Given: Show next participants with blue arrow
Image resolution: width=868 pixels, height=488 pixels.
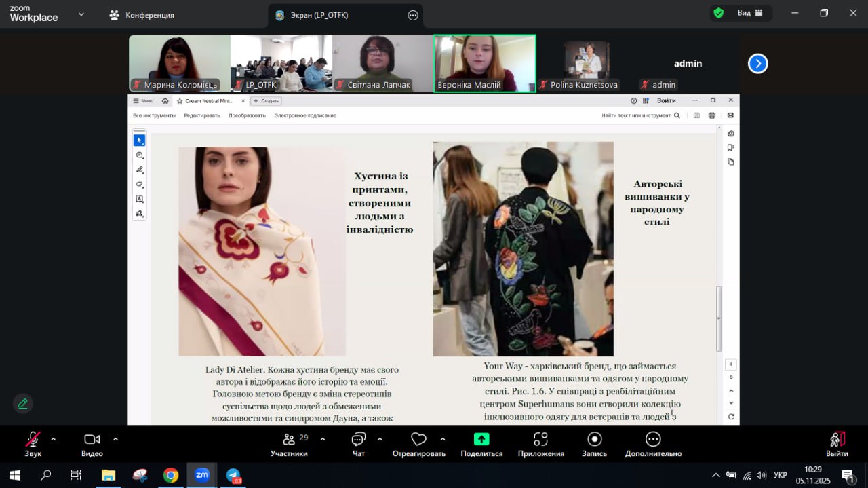Looking at the screenshot, I should click(757, 64).
